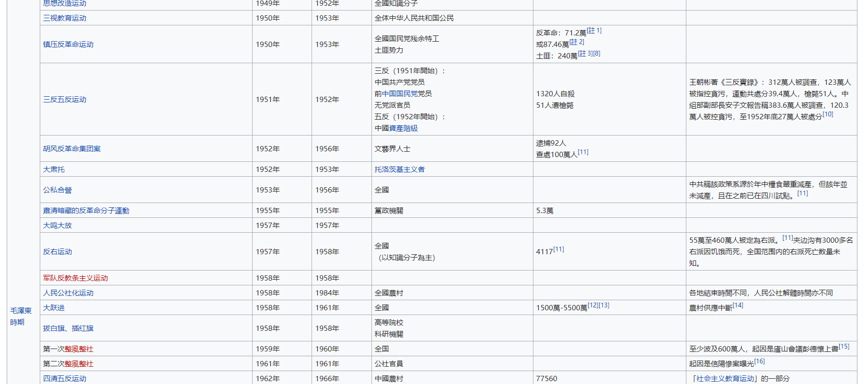868x384 pixels.
Task: Select the text 逮捕92人
Action: point(551,143)
